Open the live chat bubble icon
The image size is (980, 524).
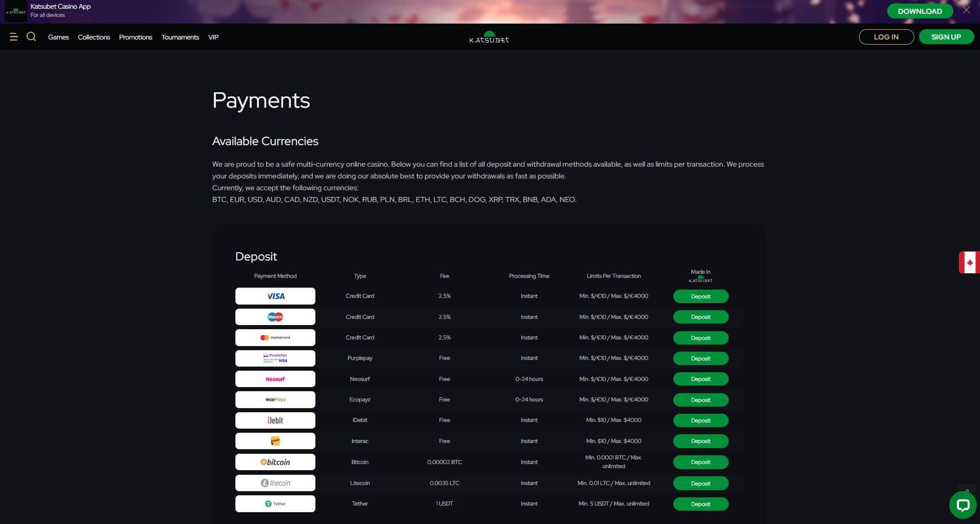(x=963, y=505)
